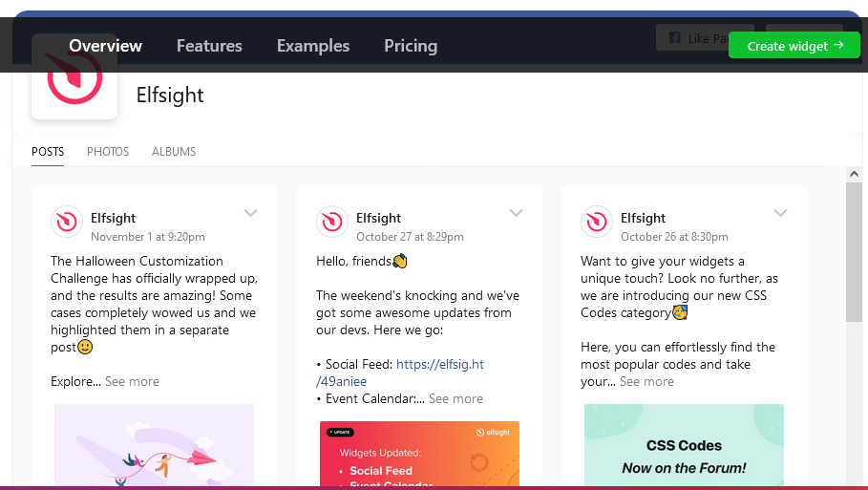This screenshot has width=868, height=490.
Task: Expand the October 26 post options chevron
Action: coord(780,213)
